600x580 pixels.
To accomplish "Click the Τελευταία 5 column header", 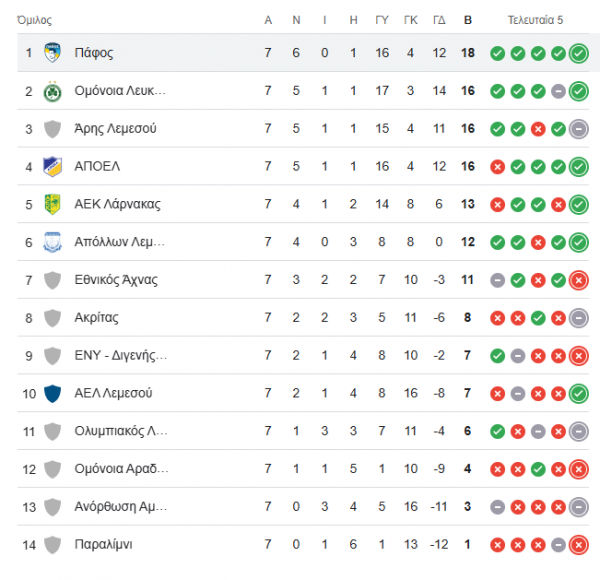I will [x=535, y=20].
